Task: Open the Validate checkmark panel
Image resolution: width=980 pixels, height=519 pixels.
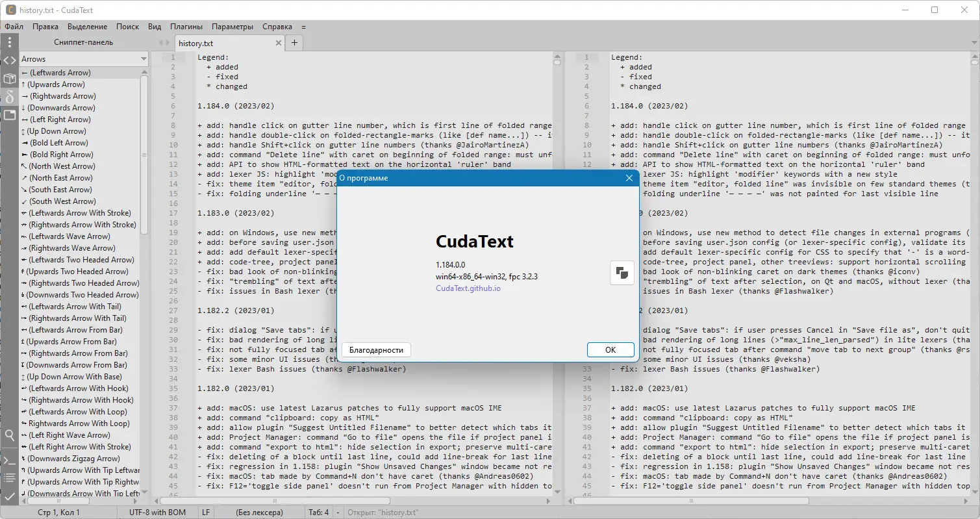Action: 9,496
